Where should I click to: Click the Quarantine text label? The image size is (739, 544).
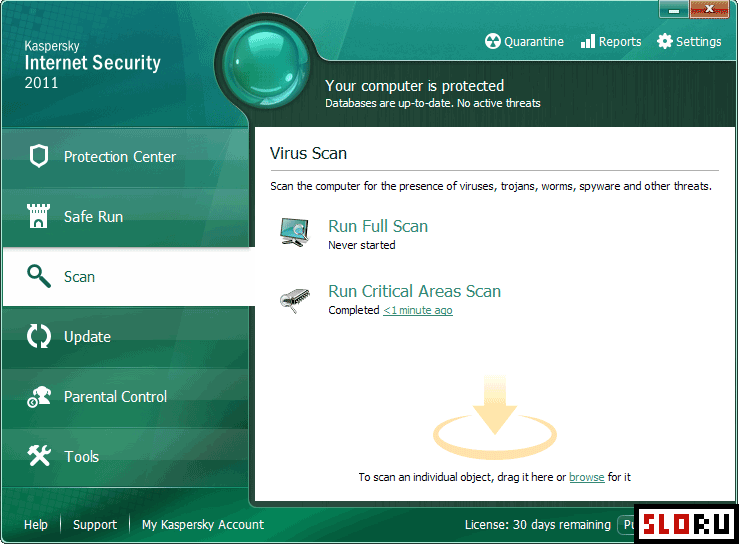click(x=534, y=42)
